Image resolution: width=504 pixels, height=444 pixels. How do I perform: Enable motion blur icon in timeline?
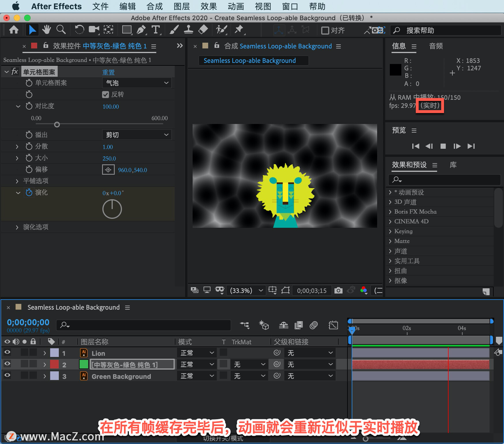click(x=314, y=325)
